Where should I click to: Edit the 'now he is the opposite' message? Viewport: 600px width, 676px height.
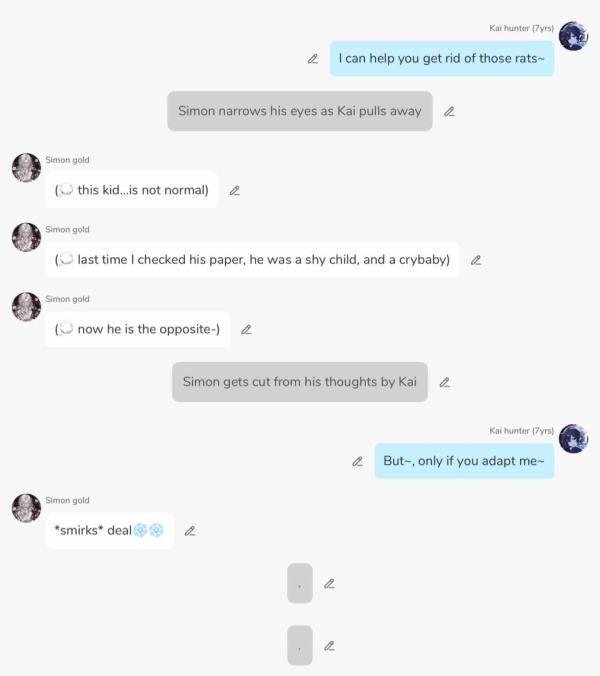[246, 330]
